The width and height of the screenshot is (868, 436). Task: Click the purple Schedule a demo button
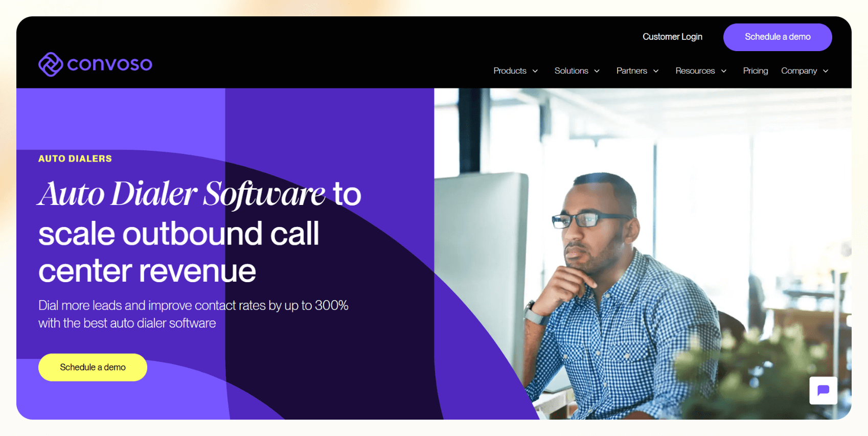point(778,37)
